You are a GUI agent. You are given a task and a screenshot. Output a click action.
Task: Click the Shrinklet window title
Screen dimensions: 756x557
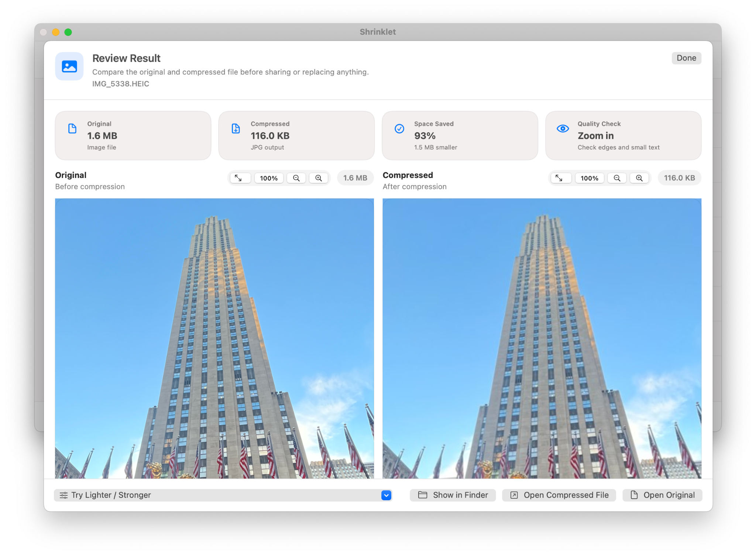(378, 32)
